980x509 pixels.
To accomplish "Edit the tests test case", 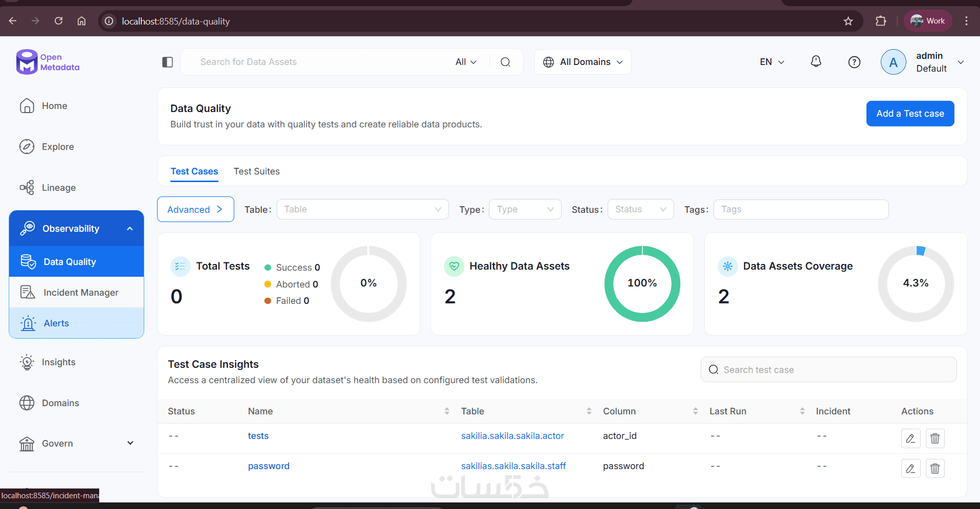I will tap(910, 438).
